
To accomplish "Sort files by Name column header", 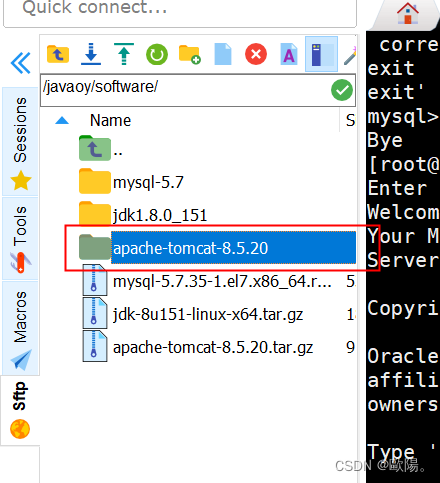I will click(x=110, y=120).
